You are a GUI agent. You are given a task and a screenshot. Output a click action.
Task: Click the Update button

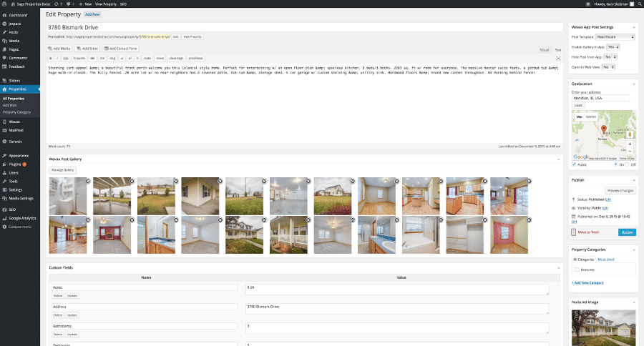(627, 232)
